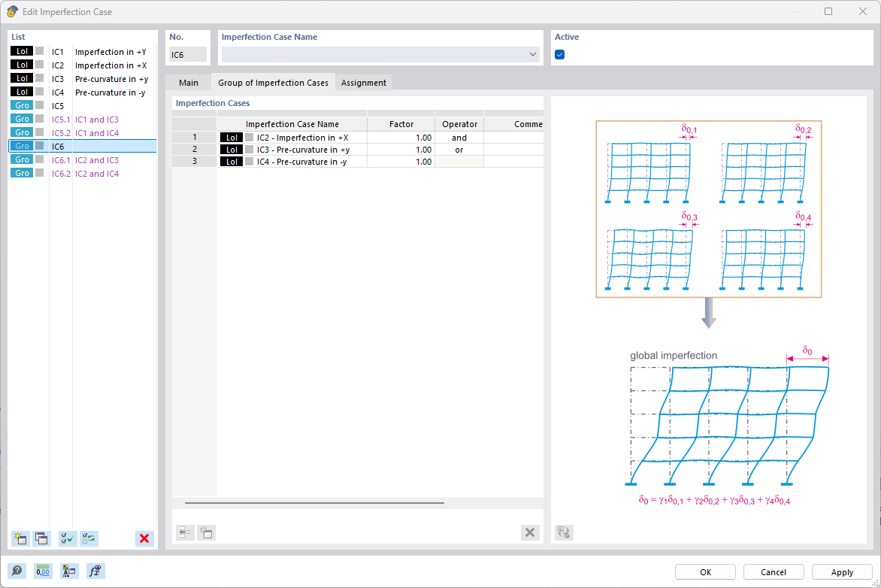Select the Group of Imperfection Cases tab
881x588 pixels.
[273, 83]
